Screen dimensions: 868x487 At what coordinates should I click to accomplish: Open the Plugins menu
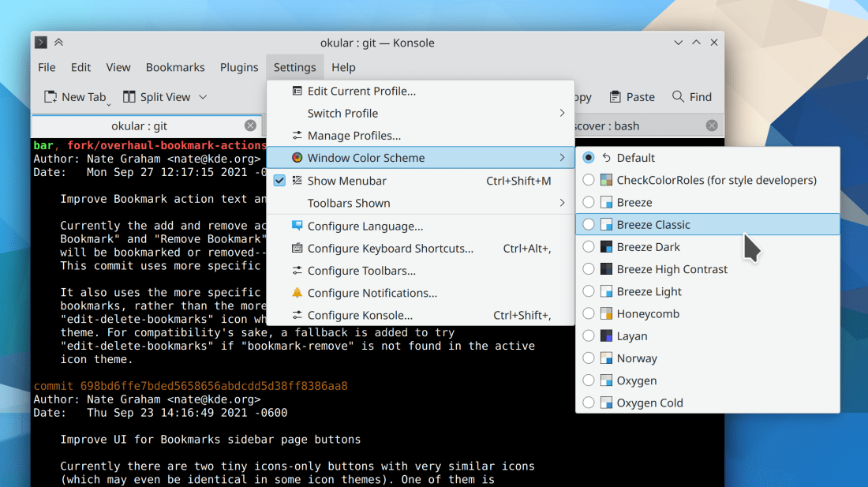239,67
